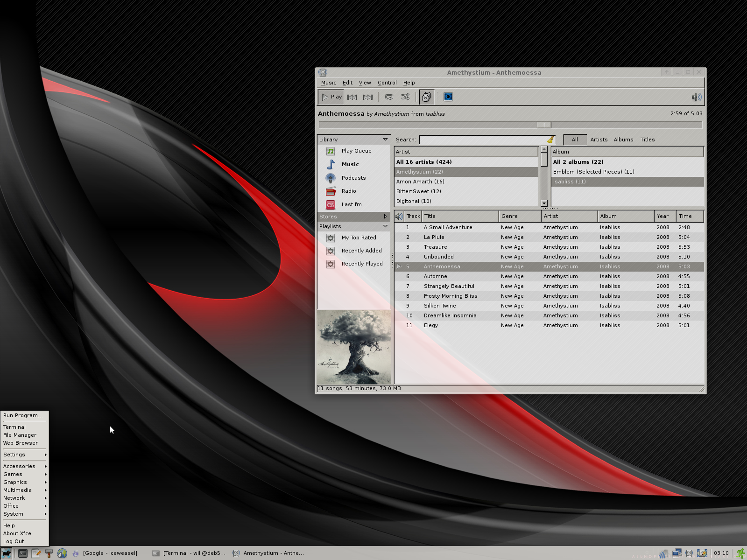Click inside the Search text field
747x560 pixels.
[x=483, y=140]
